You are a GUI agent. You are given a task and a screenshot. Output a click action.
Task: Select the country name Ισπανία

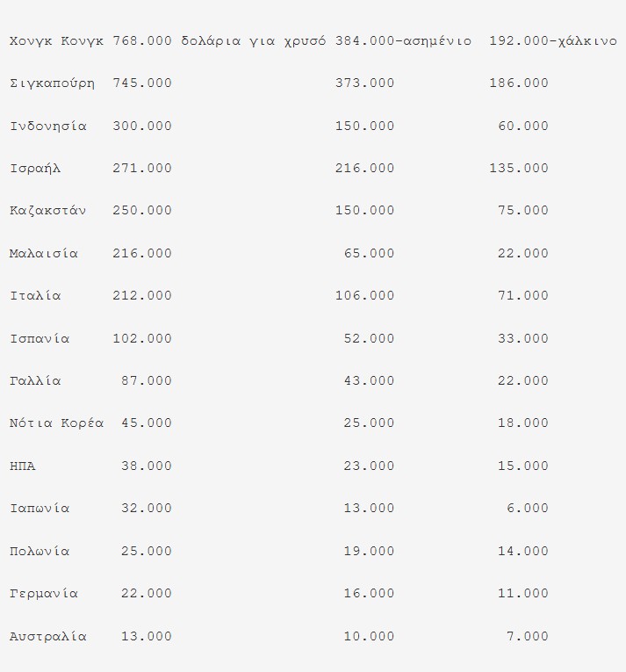point(40,339)
